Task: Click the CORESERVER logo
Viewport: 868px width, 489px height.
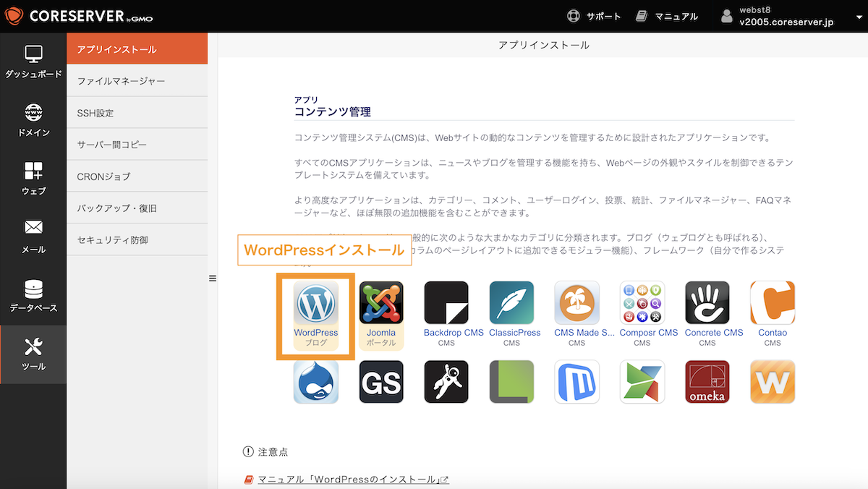Action: 79,16
